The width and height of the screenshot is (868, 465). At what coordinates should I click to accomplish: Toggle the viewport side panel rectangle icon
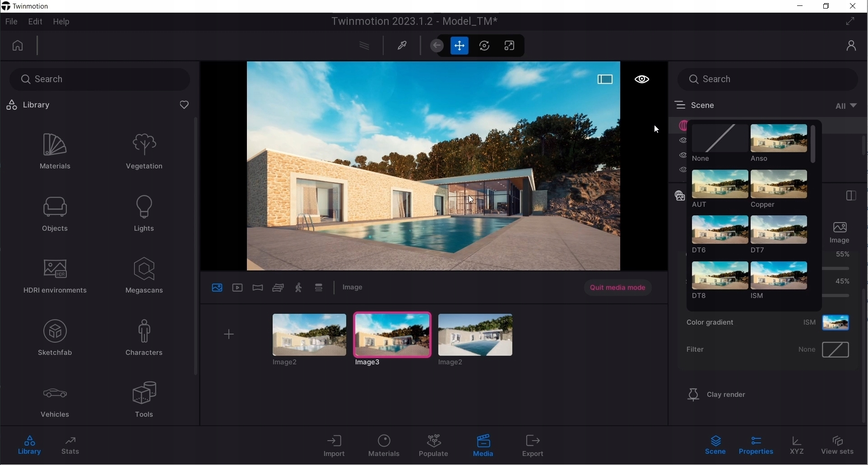605,80
